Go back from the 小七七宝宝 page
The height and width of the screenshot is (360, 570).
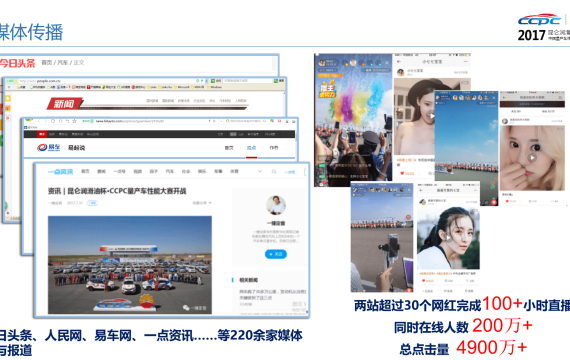click(x=399, y=62)
